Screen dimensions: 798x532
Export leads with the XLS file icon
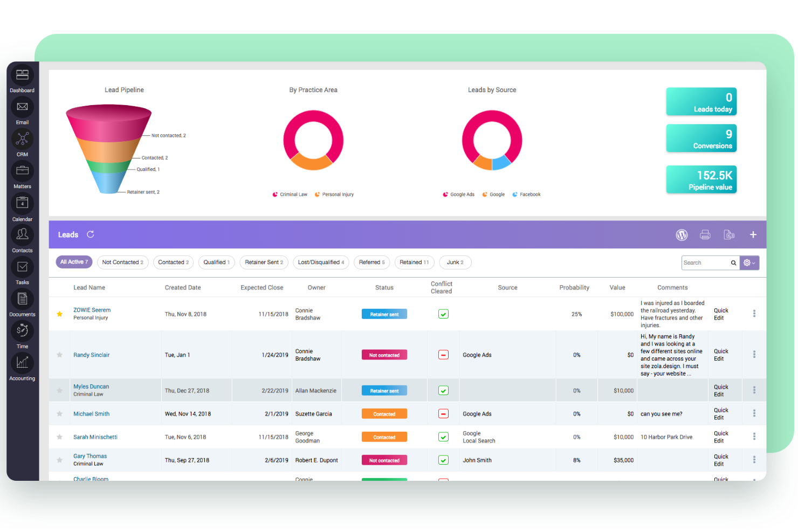tap(729, 234)
